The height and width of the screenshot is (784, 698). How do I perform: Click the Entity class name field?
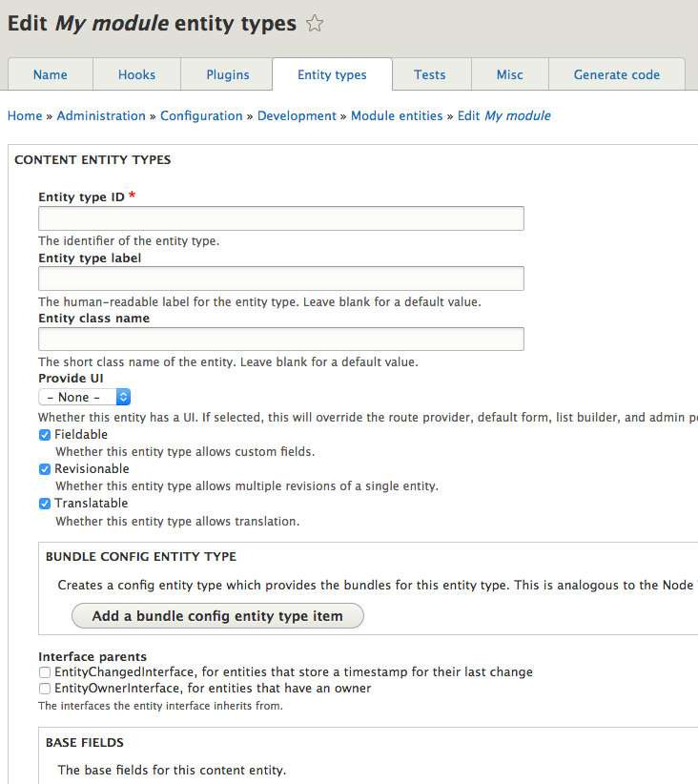(x=281, y=340)
